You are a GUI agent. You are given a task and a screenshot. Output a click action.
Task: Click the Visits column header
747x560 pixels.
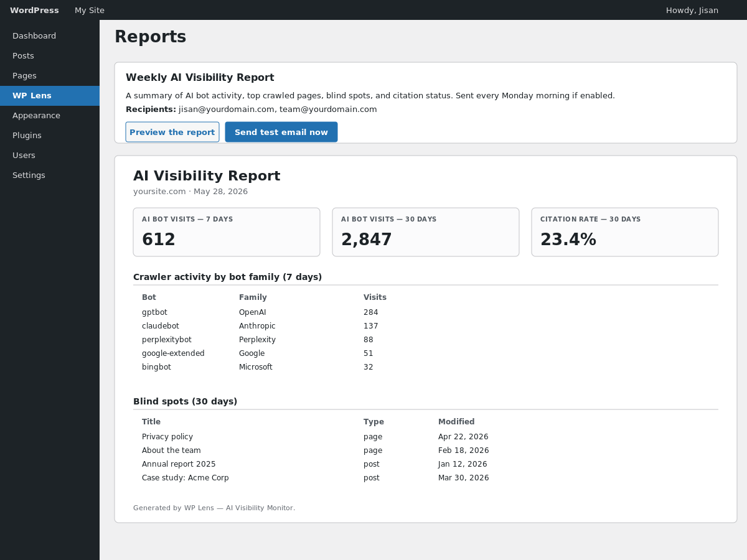375,297
